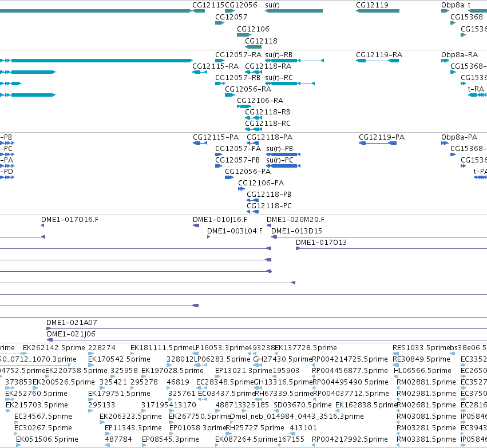Click EST EP08545.3prime label
This screenshot has width=487, height=448.
click(170, 440)
